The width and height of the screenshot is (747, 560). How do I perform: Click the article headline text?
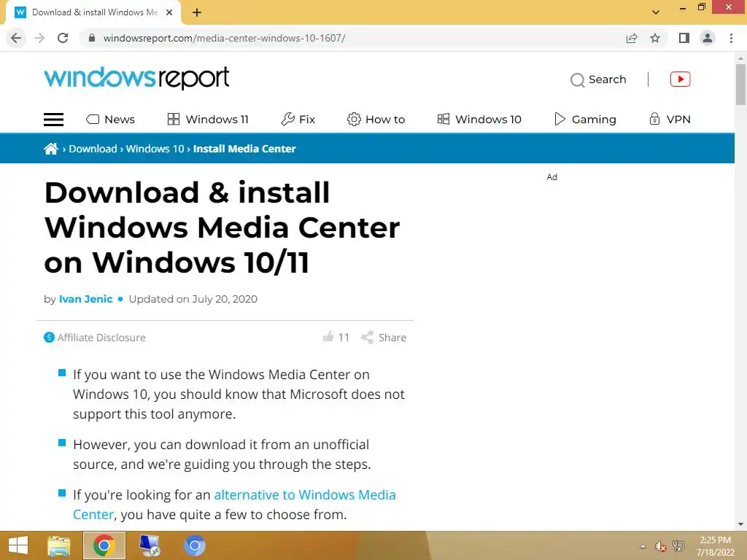coord(222,227)
